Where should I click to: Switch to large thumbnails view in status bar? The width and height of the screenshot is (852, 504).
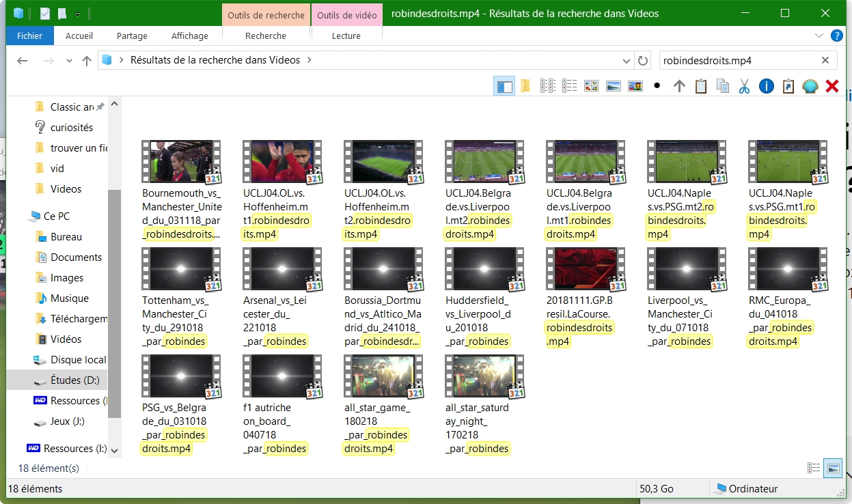pyautogui.click(x=833, y=468)
